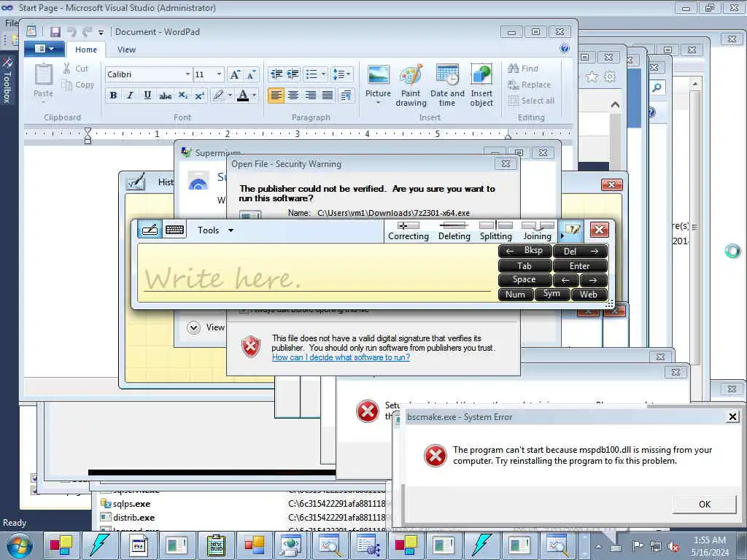Image resolution: width=747 pixels, height=560 pixels.
Task: Show Splitting gesture demo in Input Panel
Action: [495, 230]
